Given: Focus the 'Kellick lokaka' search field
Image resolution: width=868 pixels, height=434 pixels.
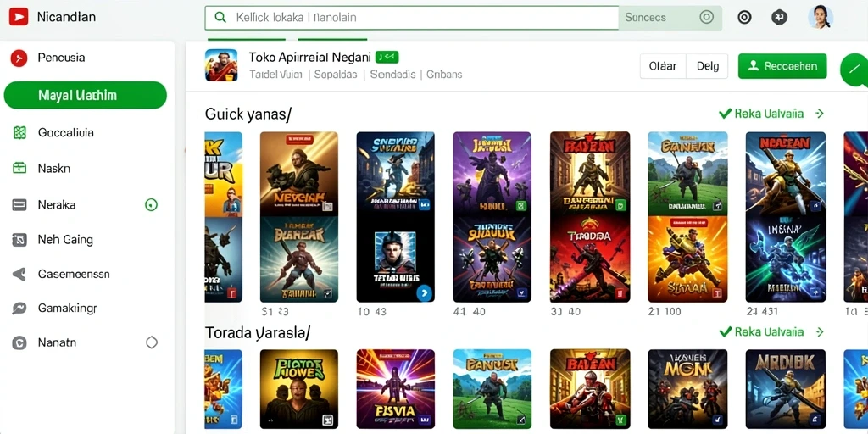Looking at the screenshot, I should (x=411, y=18).
